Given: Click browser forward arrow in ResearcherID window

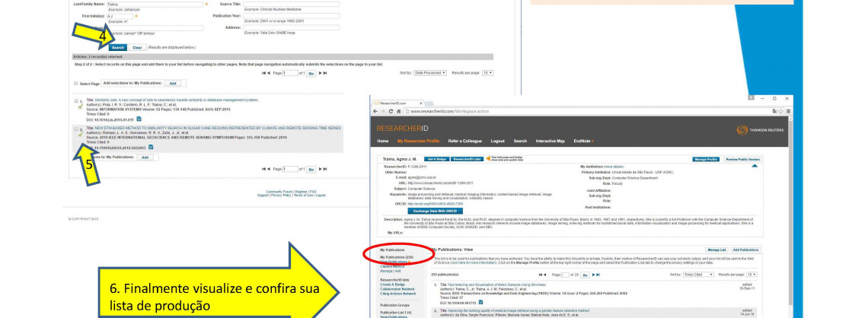Looking at the screenshot, I should (x=383, y=111).
